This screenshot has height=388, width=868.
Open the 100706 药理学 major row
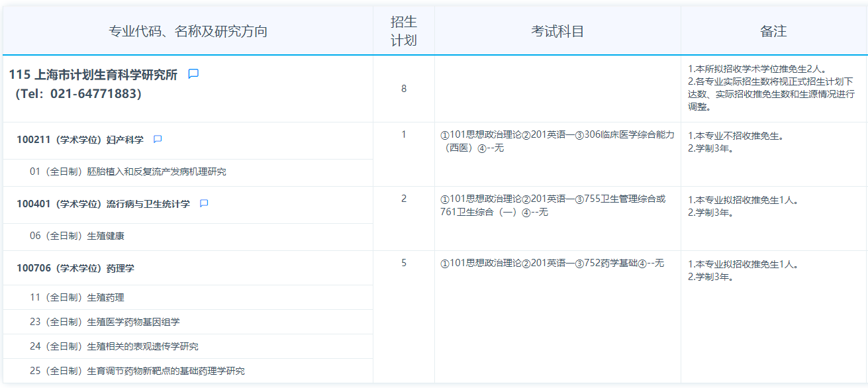click(75, 268)
